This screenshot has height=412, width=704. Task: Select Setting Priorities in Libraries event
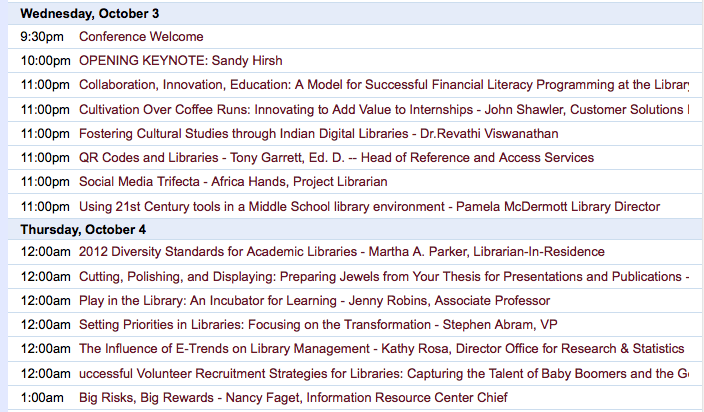[346, 324]
